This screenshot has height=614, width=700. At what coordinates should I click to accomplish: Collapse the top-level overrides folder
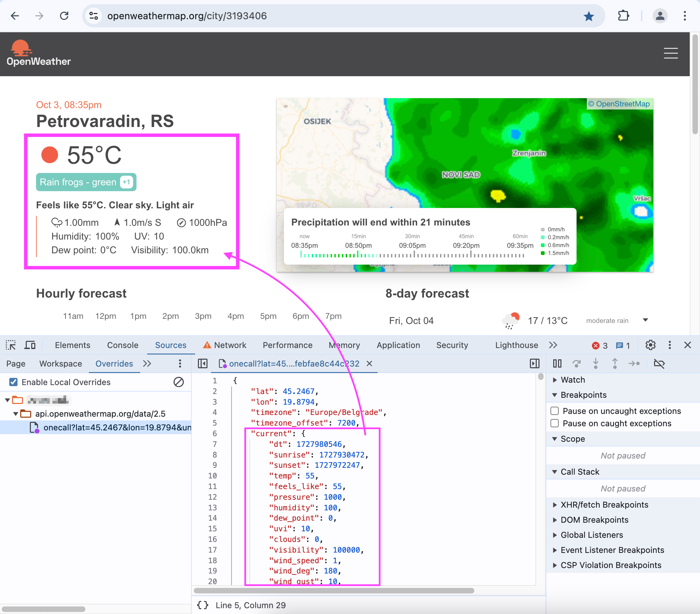coord(8,400)
